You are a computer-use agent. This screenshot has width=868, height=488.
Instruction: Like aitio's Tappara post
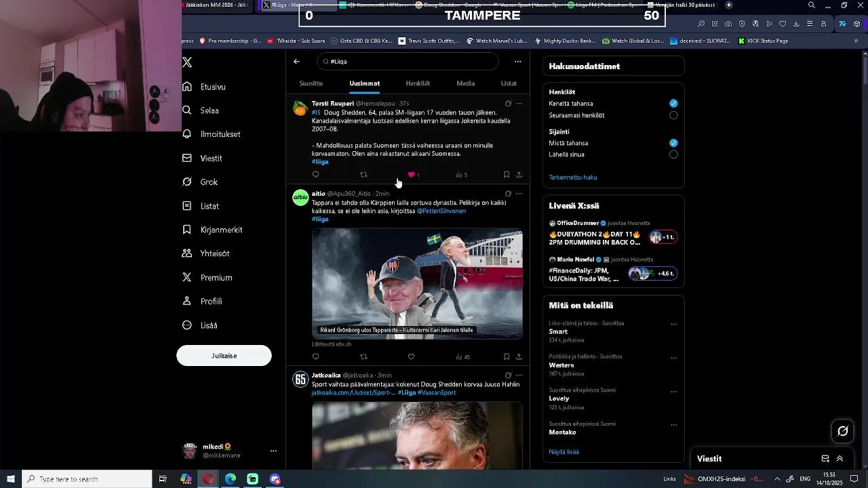[x=411, y=357]
